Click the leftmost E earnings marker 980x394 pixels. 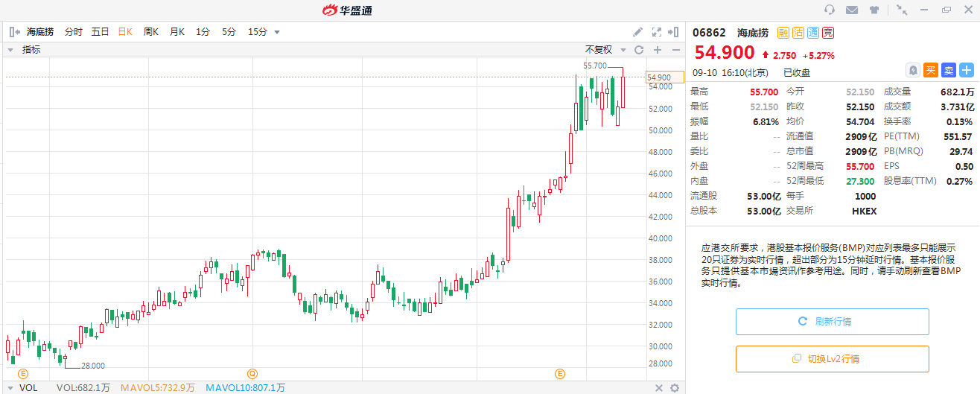point(22,373)
